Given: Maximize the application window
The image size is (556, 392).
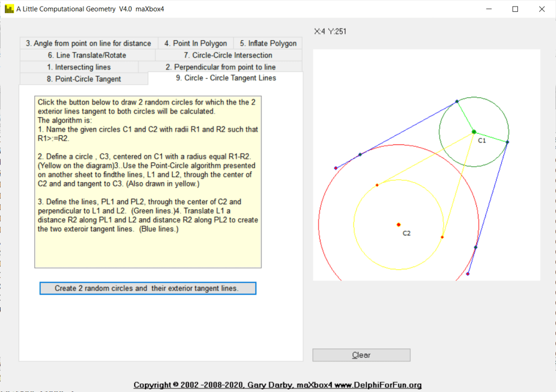Looking at the screenshot, I should click(515, 9).
